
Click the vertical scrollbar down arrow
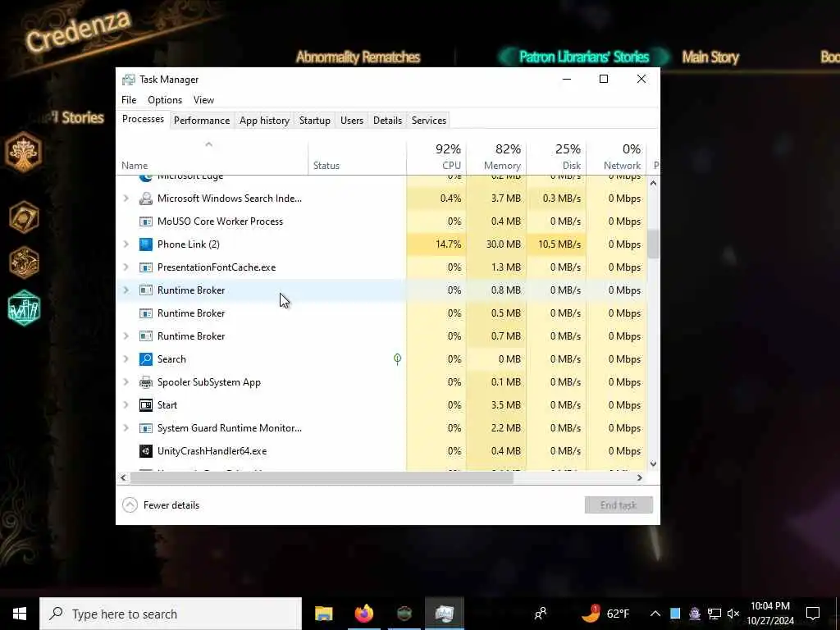point(653,464)
